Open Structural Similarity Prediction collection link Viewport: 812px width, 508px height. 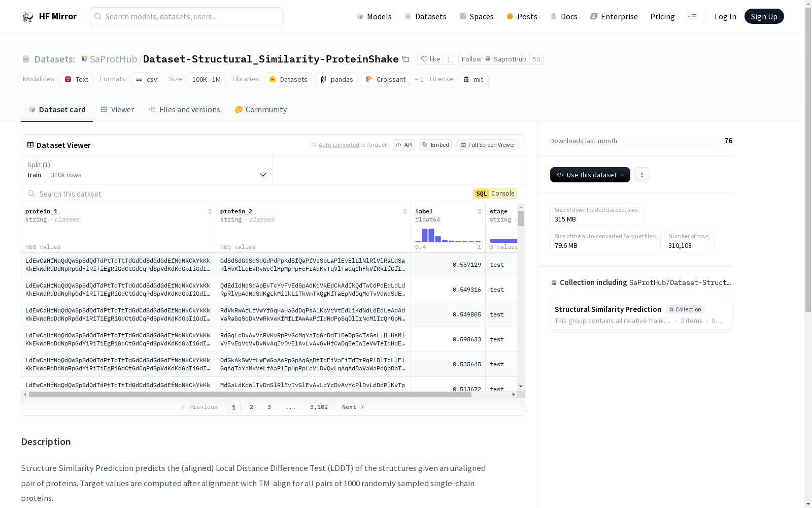(x=608, y=309)
